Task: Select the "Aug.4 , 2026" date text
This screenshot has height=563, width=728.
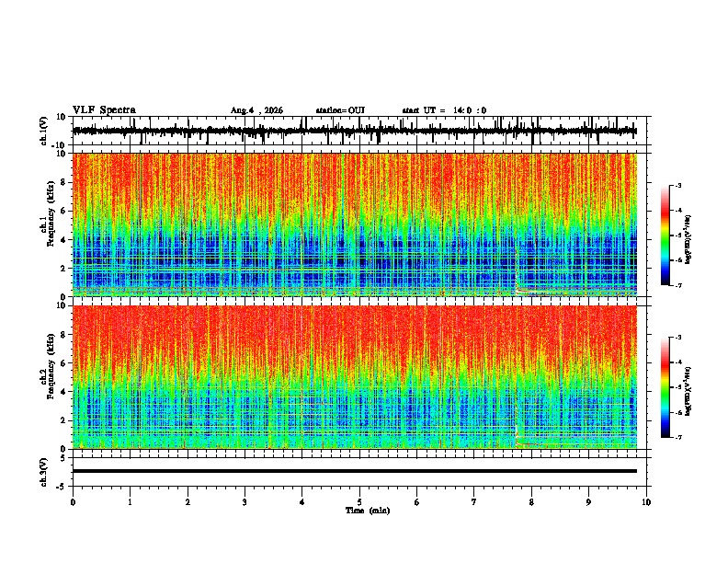Action: pos(256,110)
